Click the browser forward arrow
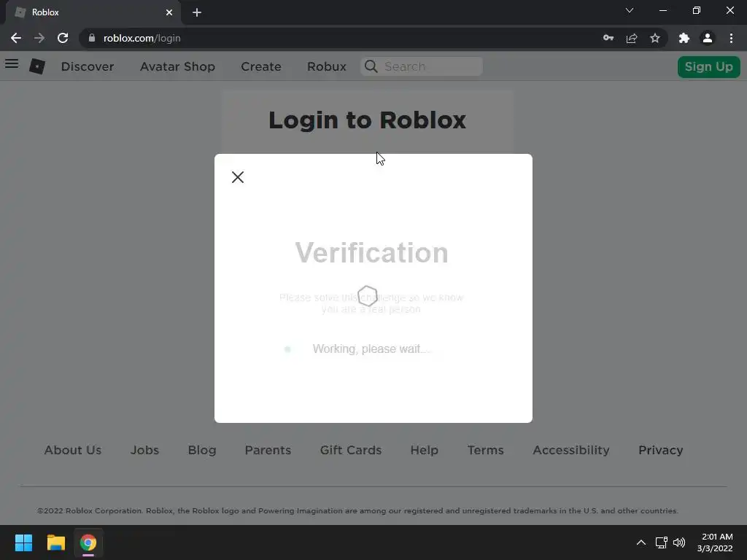Viewport: 747px width, 560px height. [39, 38]
